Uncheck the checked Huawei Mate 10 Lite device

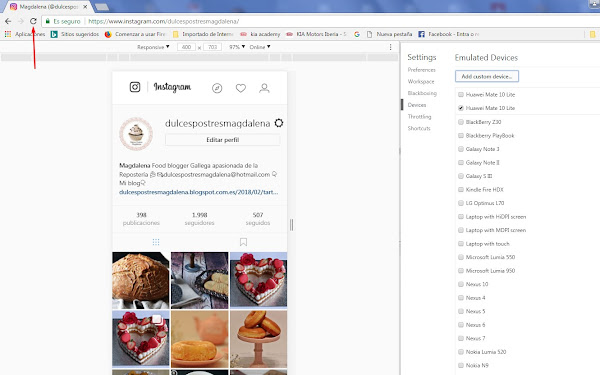click(461, 108)
